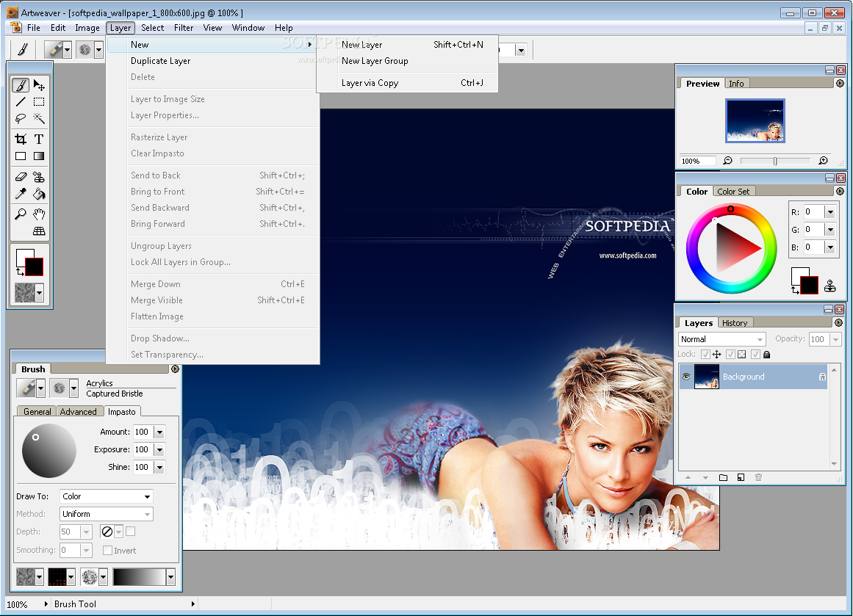853x616 pixels.
Task: Select the Eyedropper tool
Action: pyautogui.click(x=21, y=194)
